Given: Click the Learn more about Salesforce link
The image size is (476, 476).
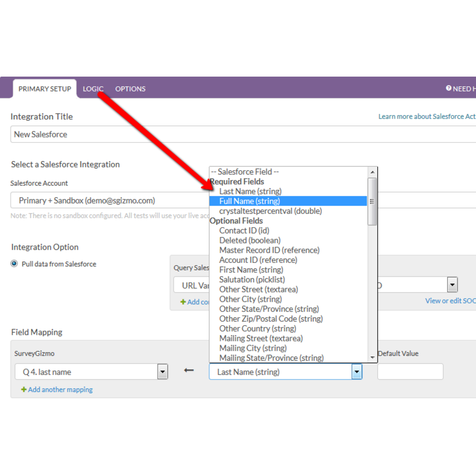Looking at the screenshot, I should (x=426, y=116).
